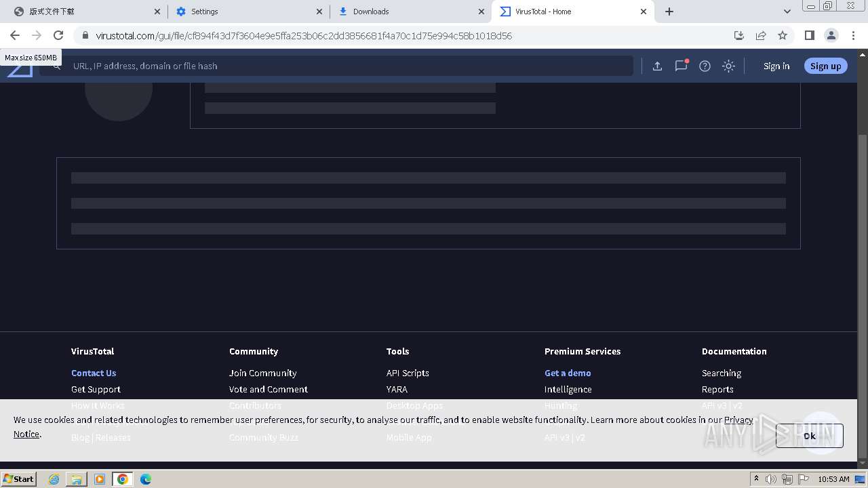Open the YARA link
This screenshot has height=488, width=868.
point(397,389)
